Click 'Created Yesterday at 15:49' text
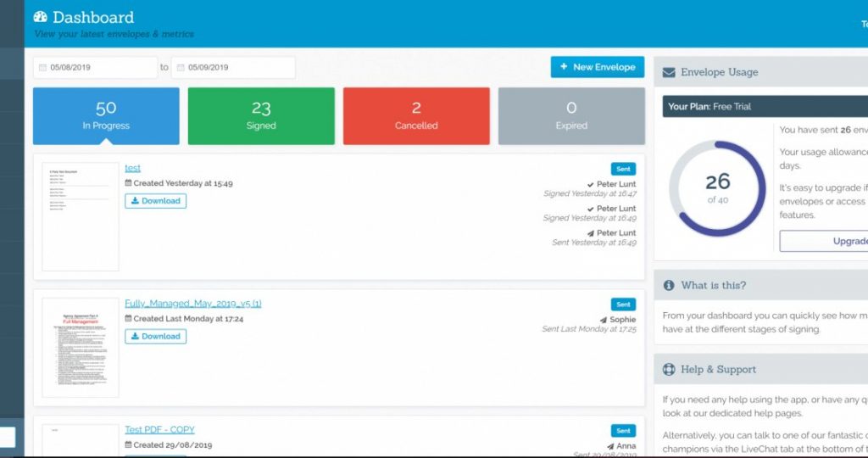The width and height of the screenshot is (868, 458). pos(183,183)
